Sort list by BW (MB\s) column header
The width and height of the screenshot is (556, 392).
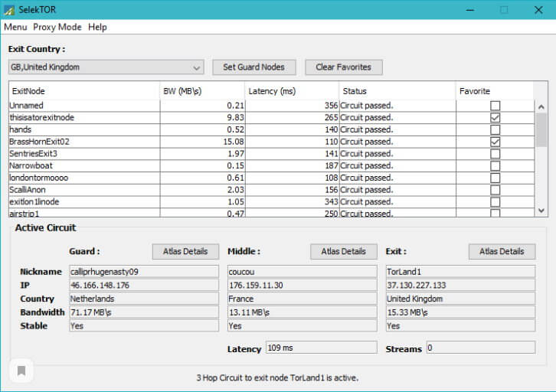pos(202,91)
